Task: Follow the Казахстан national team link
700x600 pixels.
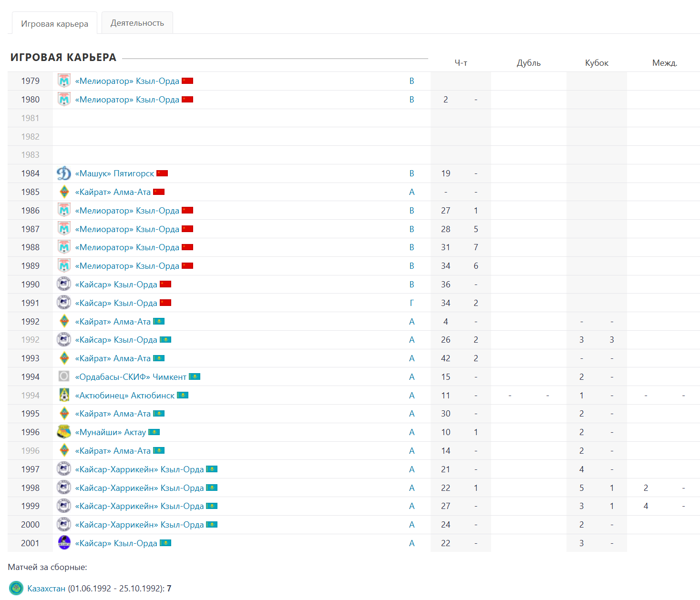Action: [46, 589]
